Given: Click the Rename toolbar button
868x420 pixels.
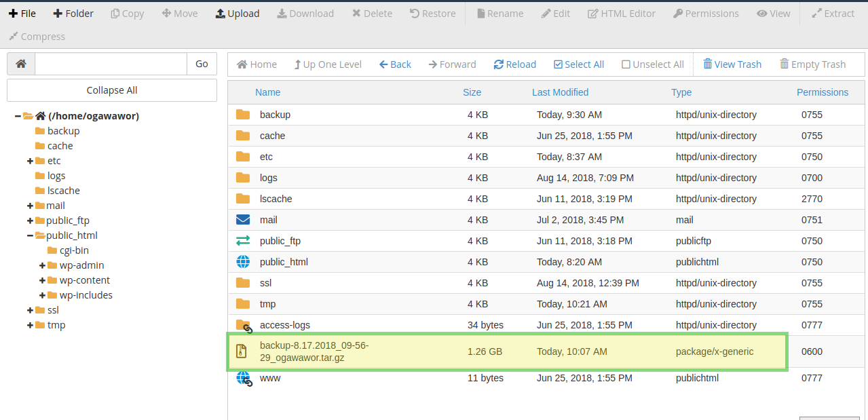Looking at the screenshot, I should pos(500,14).
